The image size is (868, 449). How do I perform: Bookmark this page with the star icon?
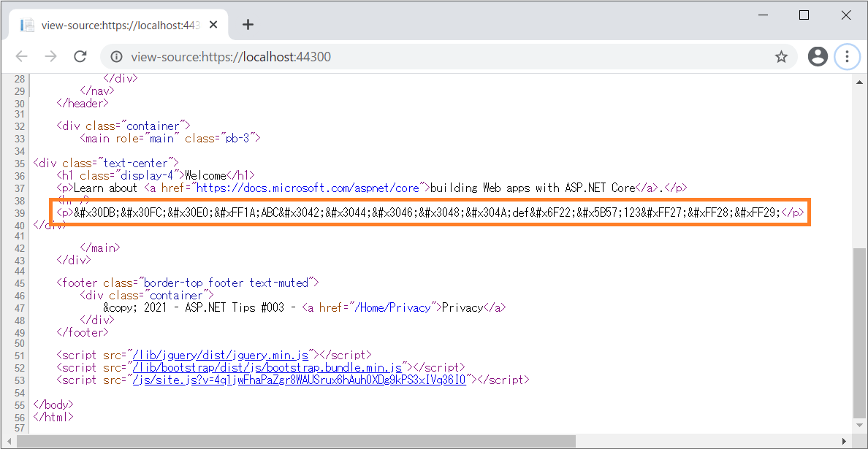[781, 56]
